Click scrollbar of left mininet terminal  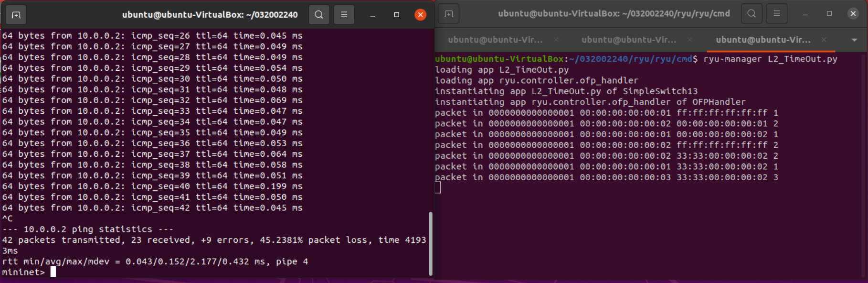point(431,244)
